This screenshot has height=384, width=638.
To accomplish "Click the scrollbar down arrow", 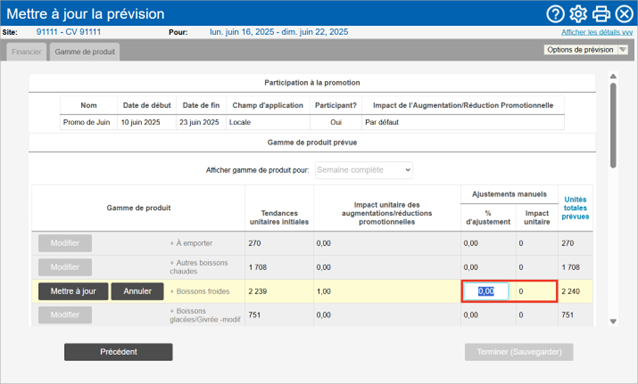I will (x=613, y=321).
